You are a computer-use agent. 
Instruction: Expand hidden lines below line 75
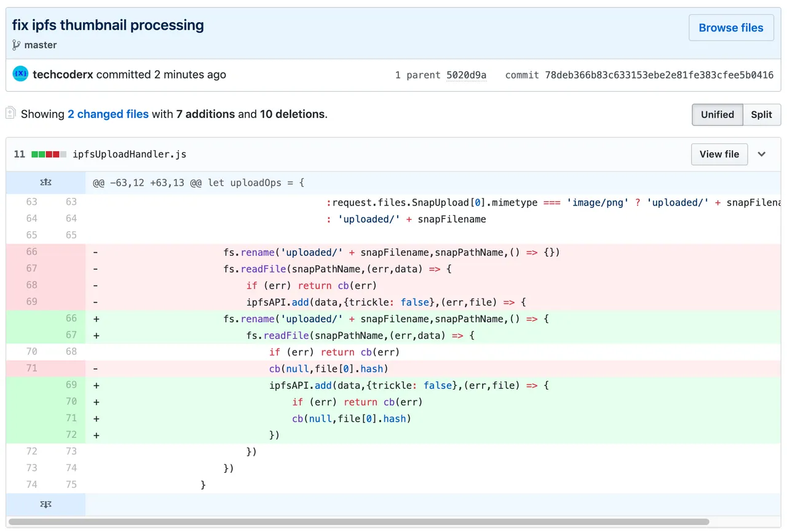click(45, 504)
